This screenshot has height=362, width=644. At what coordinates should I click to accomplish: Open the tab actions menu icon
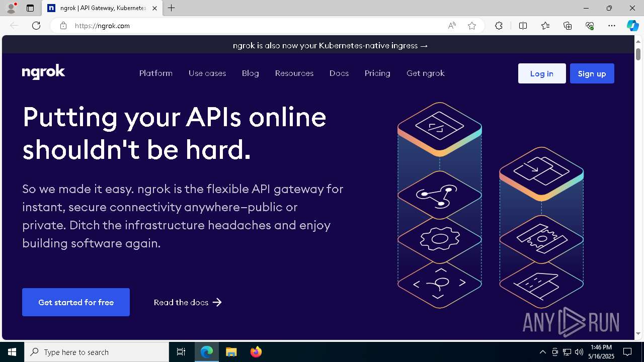pos(30,8)
